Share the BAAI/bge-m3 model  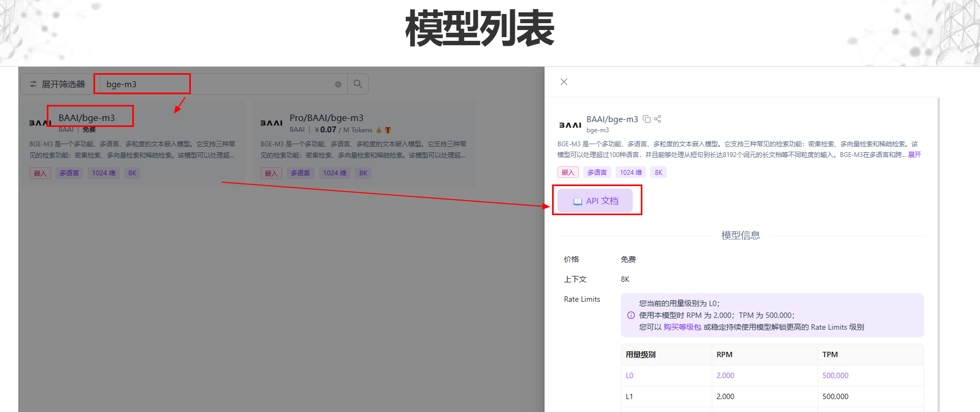click(x=657, y=119)
